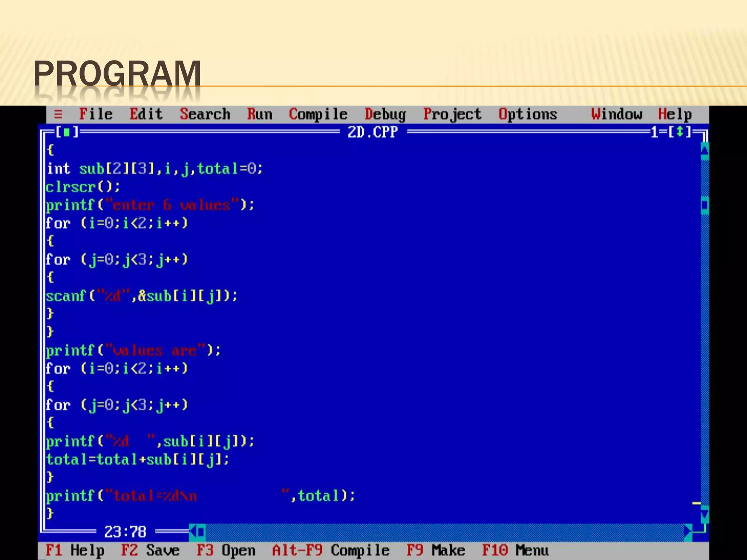Click F3 Open in the status bar
This screenshot has height=560, width=747.
point(226,551)
